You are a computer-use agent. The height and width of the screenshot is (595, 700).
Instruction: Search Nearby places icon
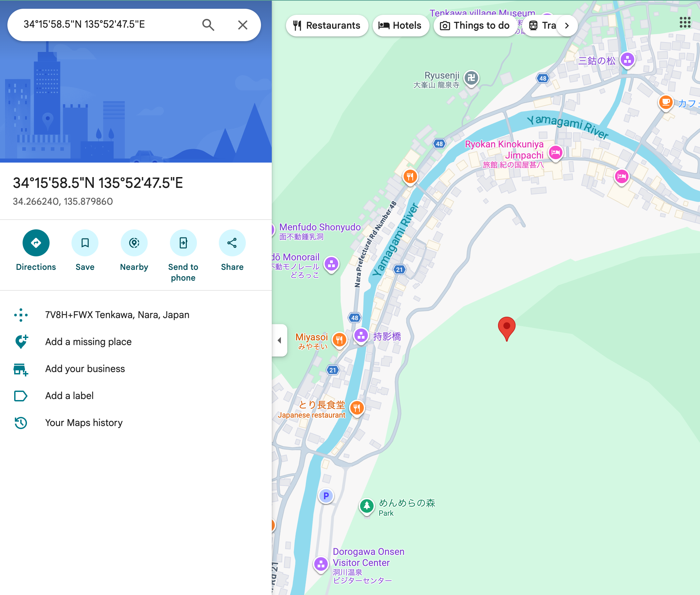[134, 243]
